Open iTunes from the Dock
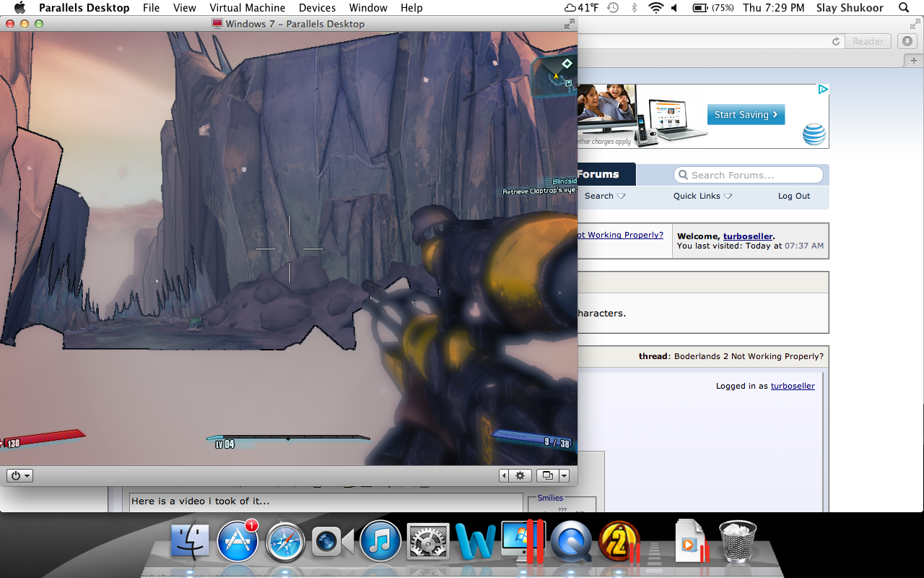The height and width of the screenshot is (578, 924). coord(380,542)
